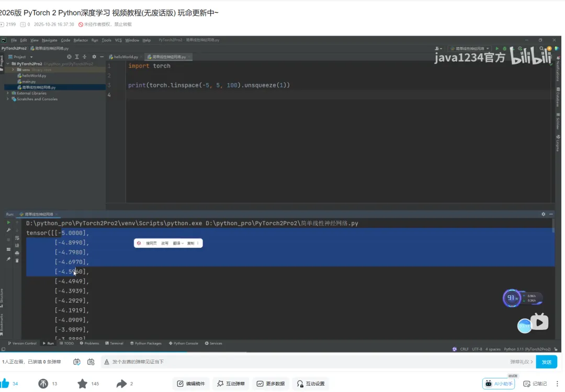This screenshot has width=565, height=392.
Task: Open 互动弹幕 option
Action: (x=231, y=384)
